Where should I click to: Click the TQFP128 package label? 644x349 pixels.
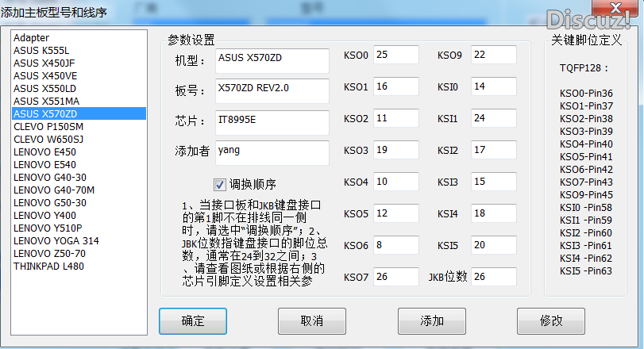coord(584,68)
